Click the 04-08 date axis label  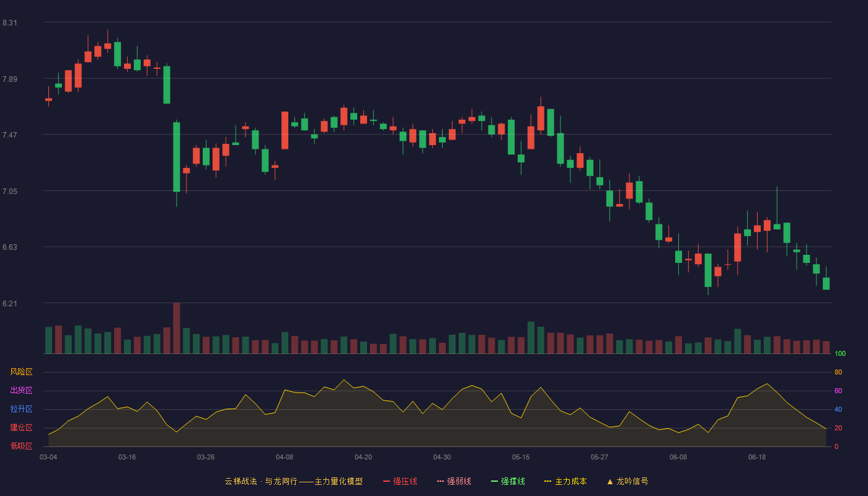tap(285, 457)
